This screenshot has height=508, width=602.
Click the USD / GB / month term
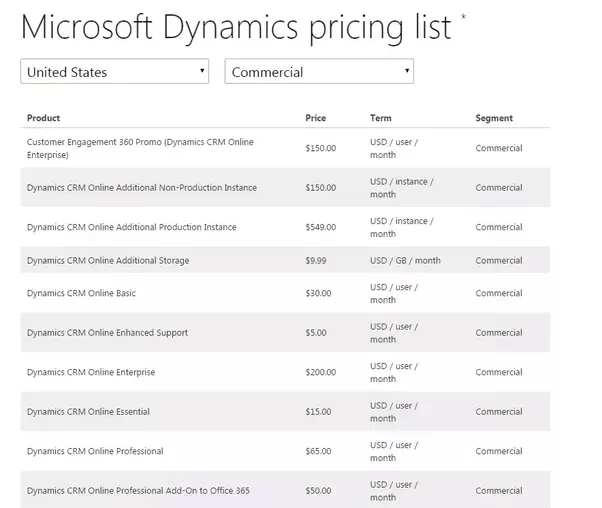(405, 261)
